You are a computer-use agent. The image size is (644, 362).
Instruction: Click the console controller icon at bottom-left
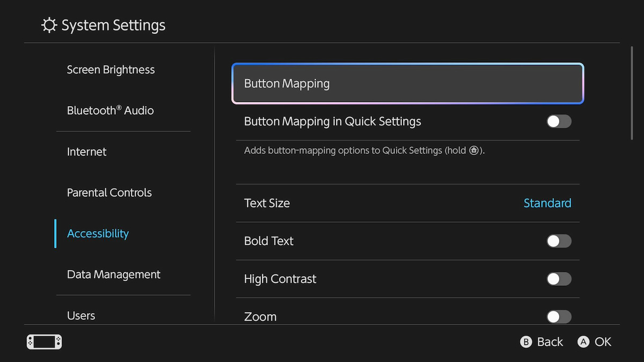[x=45, y=342]
